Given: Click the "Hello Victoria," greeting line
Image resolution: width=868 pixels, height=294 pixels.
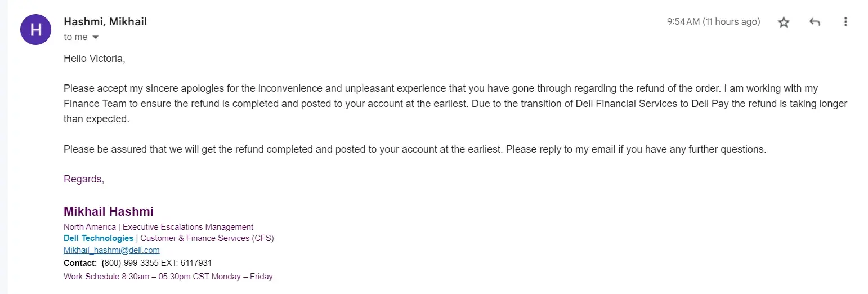Looking at the screenshot, I should 94,59.
